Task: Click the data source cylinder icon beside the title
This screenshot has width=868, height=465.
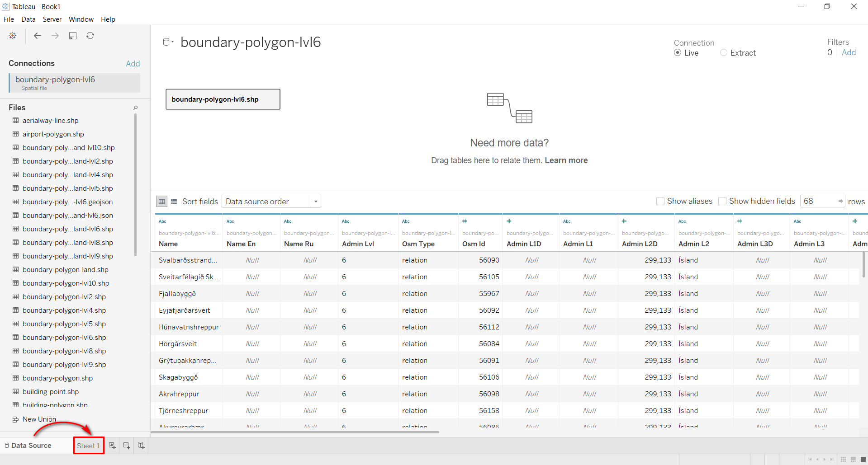Action: [x=166, y=42]
